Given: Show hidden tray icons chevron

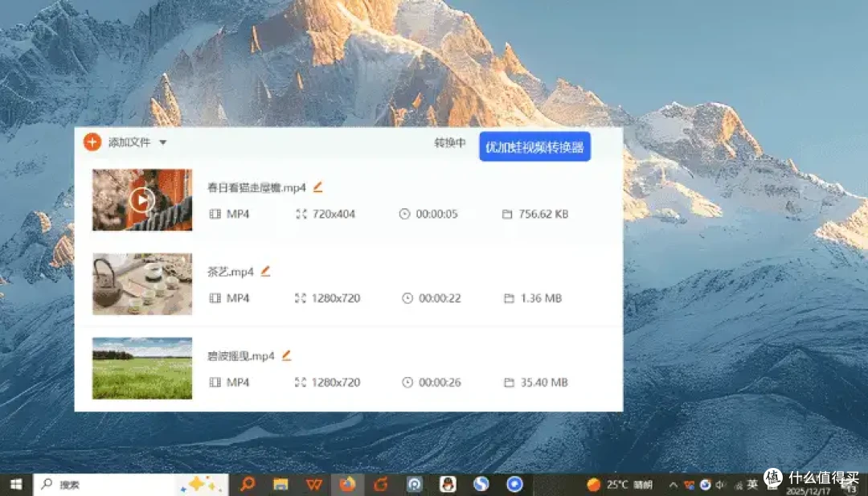Looking at the screenshot, I should [674, 485].
